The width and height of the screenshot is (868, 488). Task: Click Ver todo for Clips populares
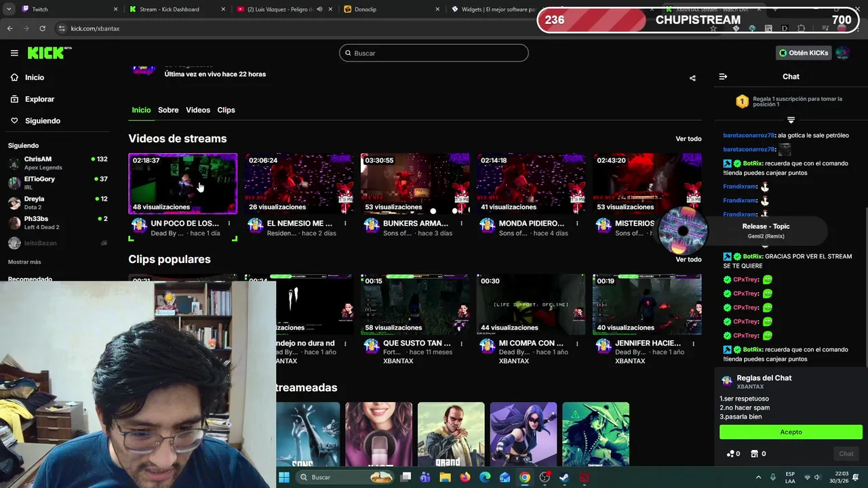[x=688, y=260]
